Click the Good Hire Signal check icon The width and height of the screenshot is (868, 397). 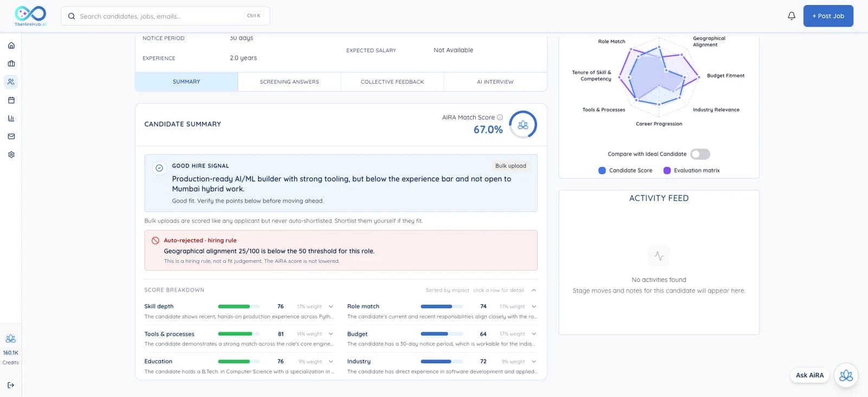[x=159, y=168]
